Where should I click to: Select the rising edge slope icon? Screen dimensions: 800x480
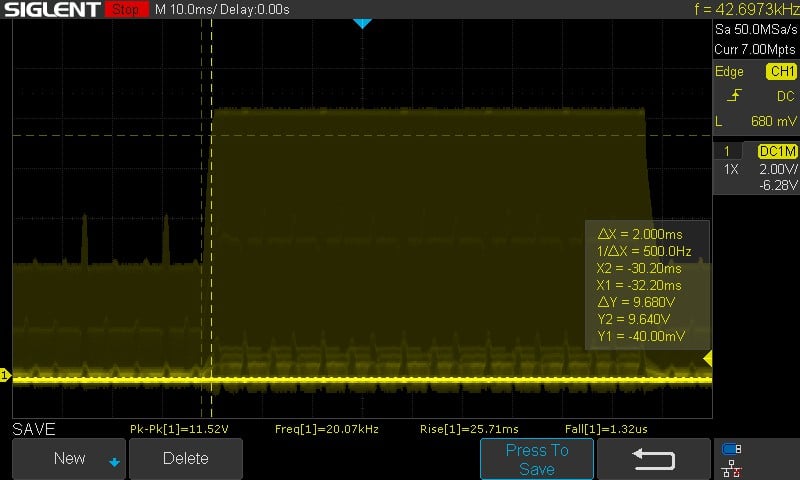pyautogui.click(x=734, y=95)
